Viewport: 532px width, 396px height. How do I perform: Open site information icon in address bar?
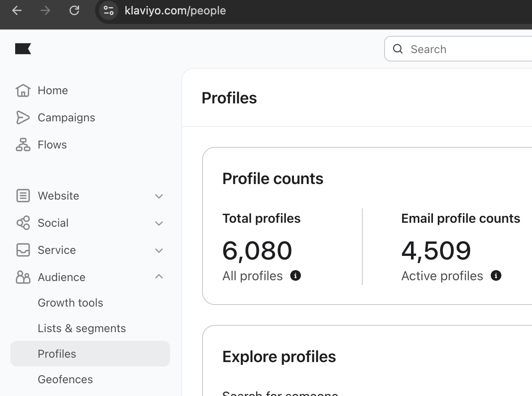109,10
